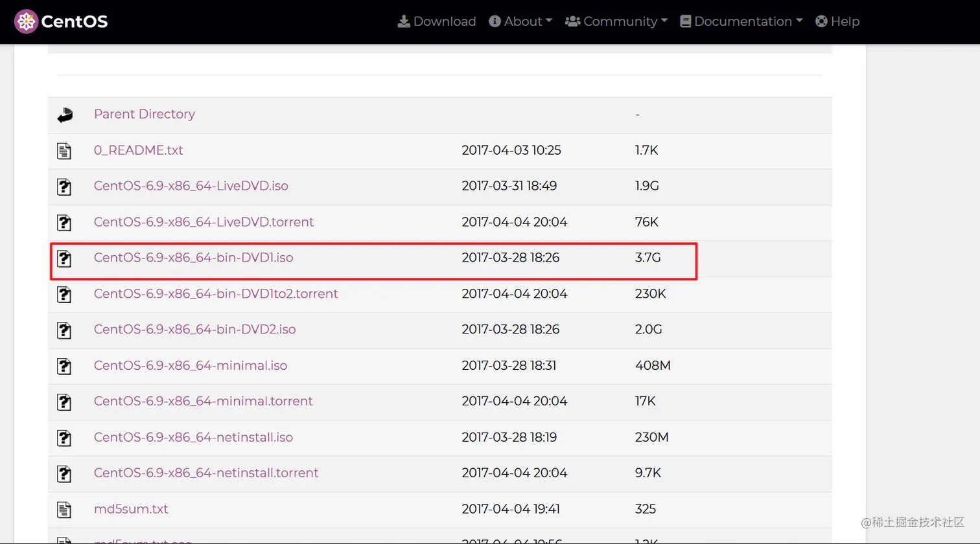Click the file icon beside netinstall.iso
Viewport: 980px width, 544px height.
pyautogui.click(x=64, y=438)
